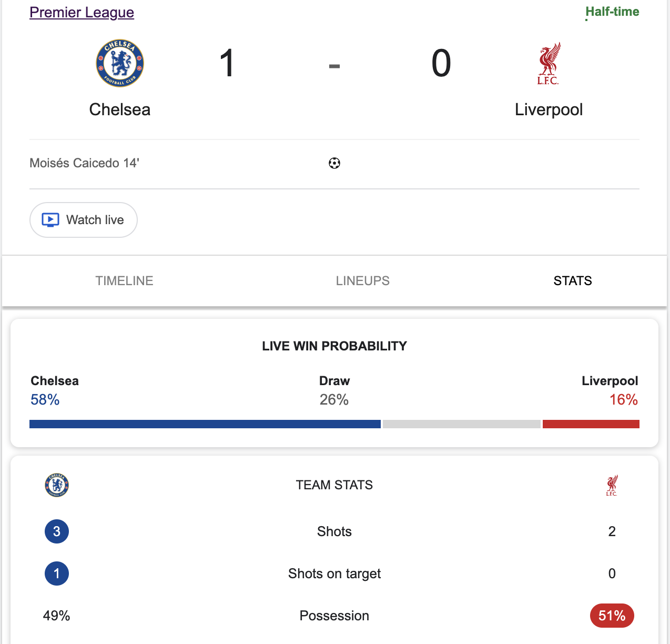The height and width of the screenshot is (644, 670).
Task: Select the Stats tab
Action: (x=572, y=281)
